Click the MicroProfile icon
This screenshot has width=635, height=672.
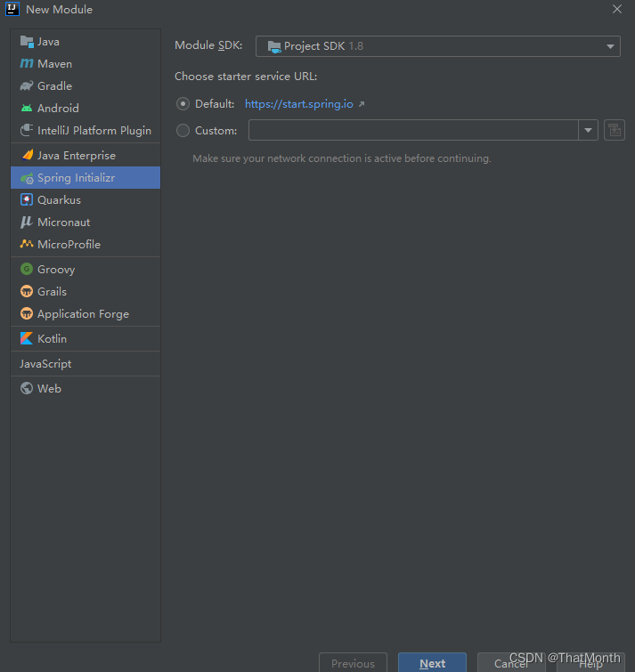[27, 244]
